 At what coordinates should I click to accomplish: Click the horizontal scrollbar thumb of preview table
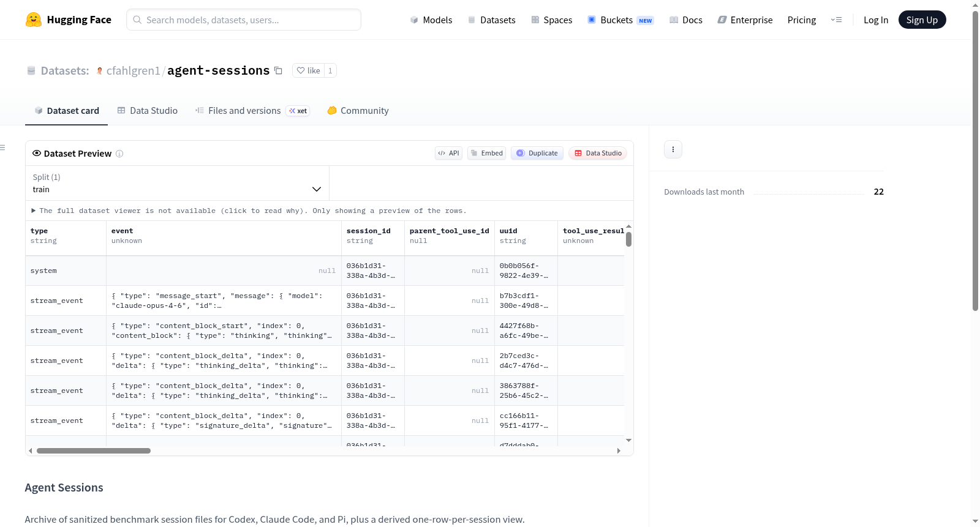coord(94,451)
